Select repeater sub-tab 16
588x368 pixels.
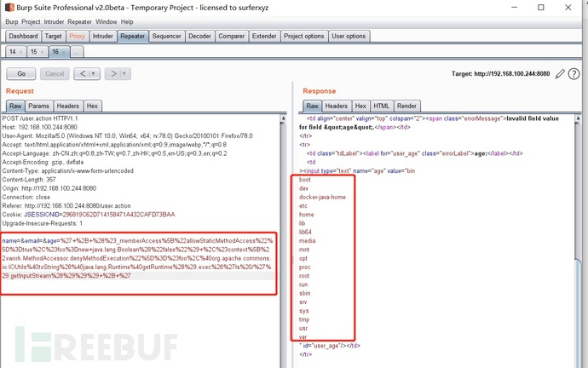point(55,52)
